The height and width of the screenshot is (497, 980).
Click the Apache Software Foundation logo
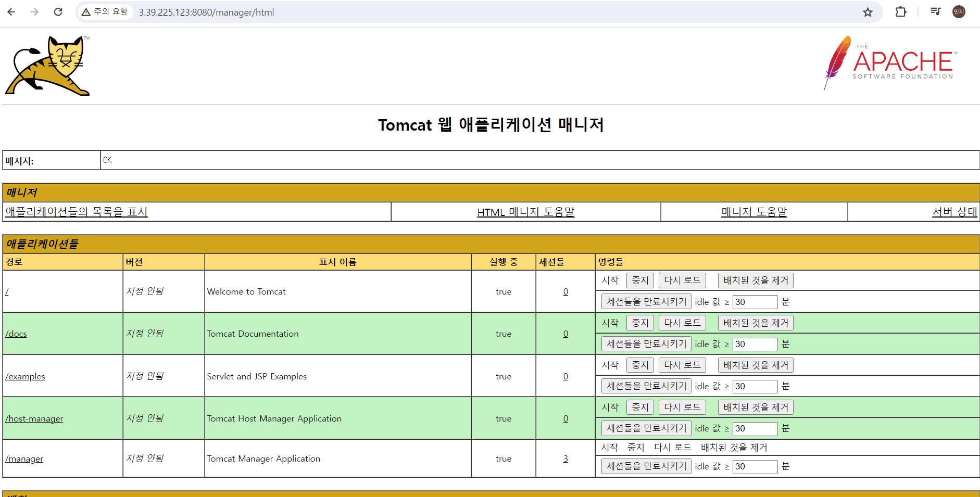tap(890, 62)
